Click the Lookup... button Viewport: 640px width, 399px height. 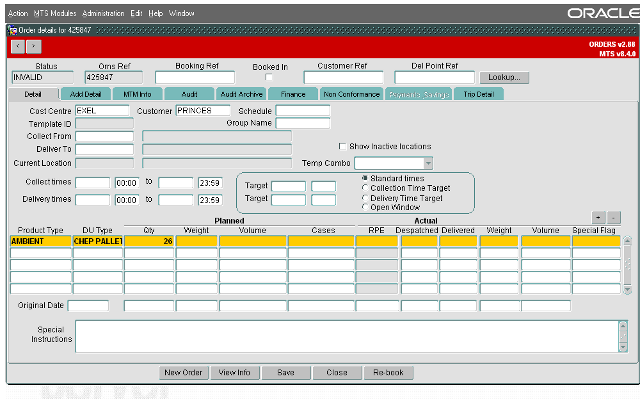504,77
